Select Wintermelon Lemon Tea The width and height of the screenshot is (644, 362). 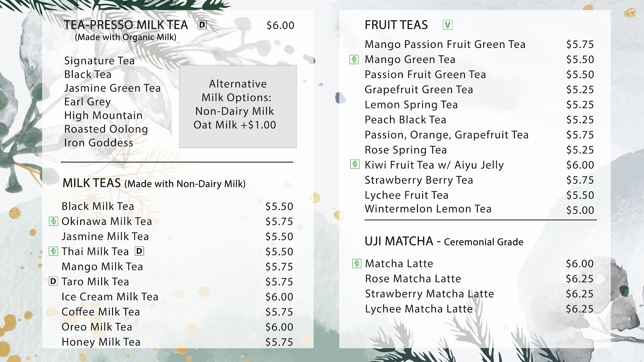tap(428, 209)
